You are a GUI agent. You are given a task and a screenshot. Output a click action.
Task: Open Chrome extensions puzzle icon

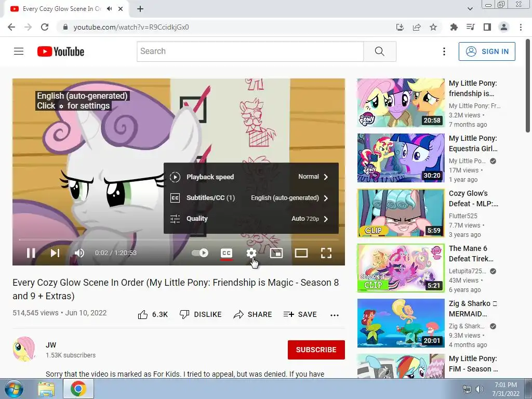pos(454,27)
